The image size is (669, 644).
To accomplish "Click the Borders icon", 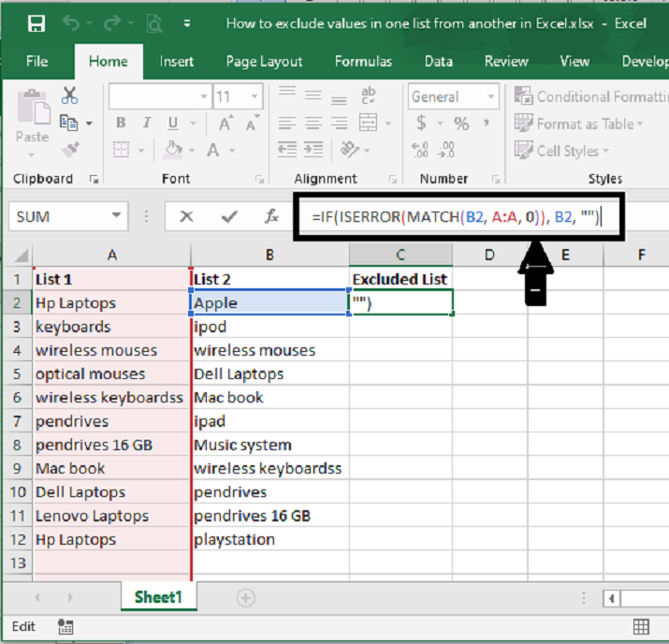I will click(122, 150).
